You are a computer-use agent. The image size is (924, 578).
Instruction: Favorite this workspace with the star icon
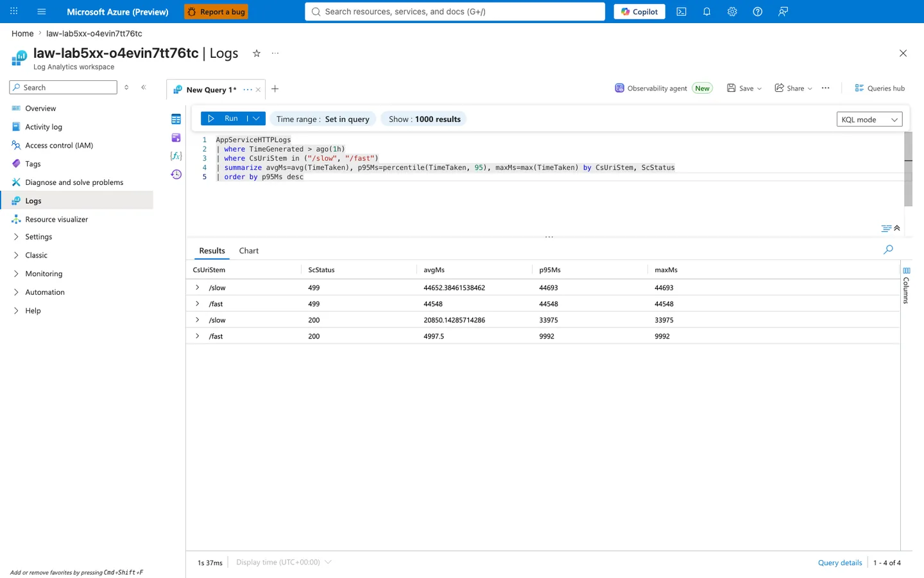(257, 53)
